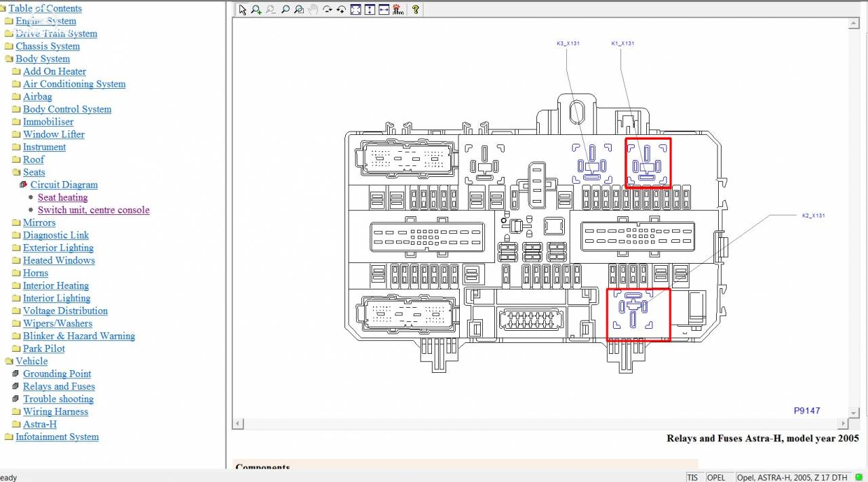Select the plain magnifier zoom tool
This screenshot has height=482, width=868.
285,9
